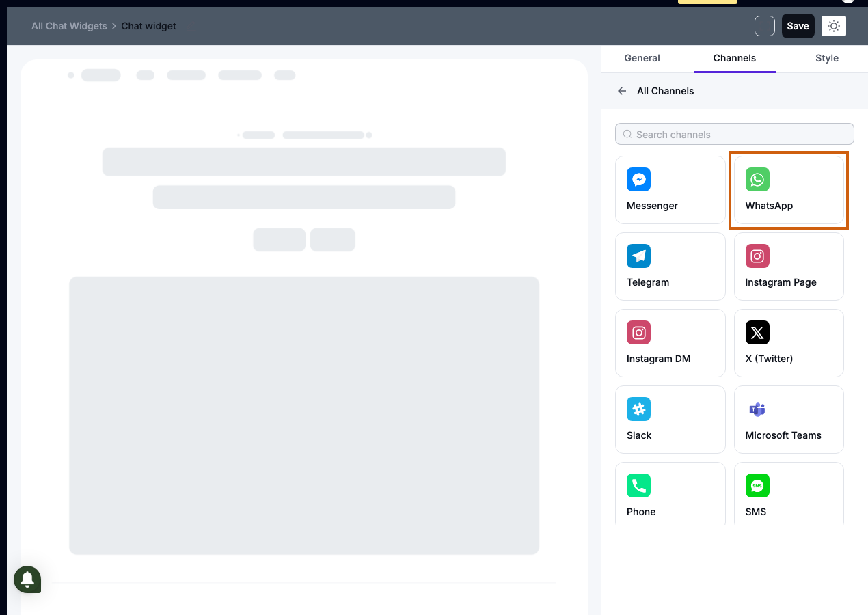Click the Chat widget breadcrumb
868x615 pixels.
tap(149, 26)
